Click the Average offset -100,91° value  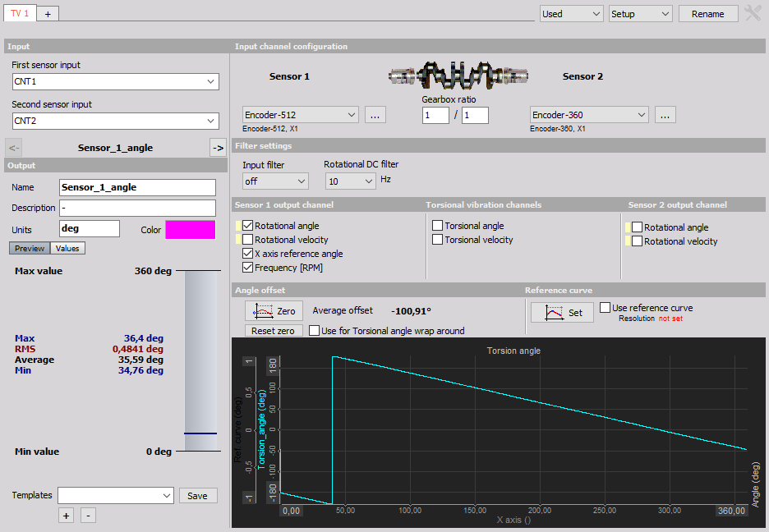(x=411, y=311)
